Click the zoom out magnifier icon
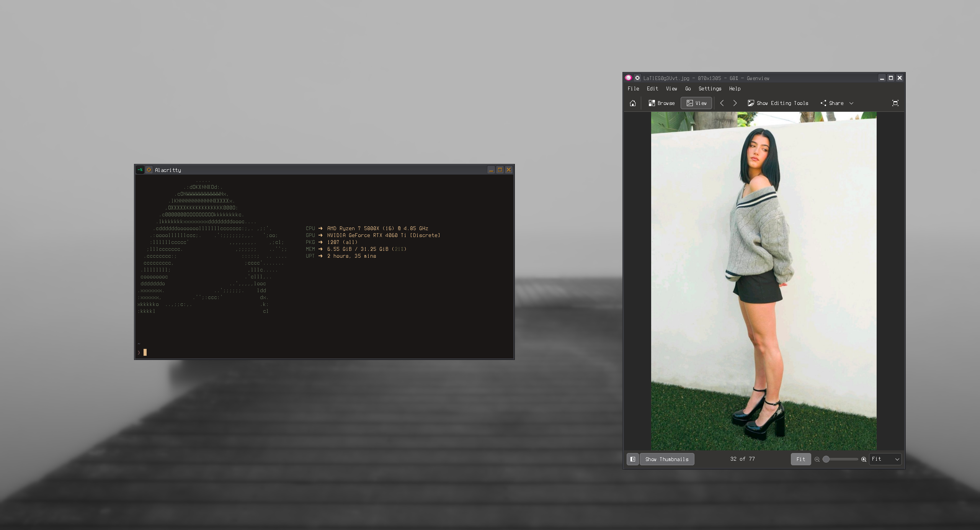 817,459
